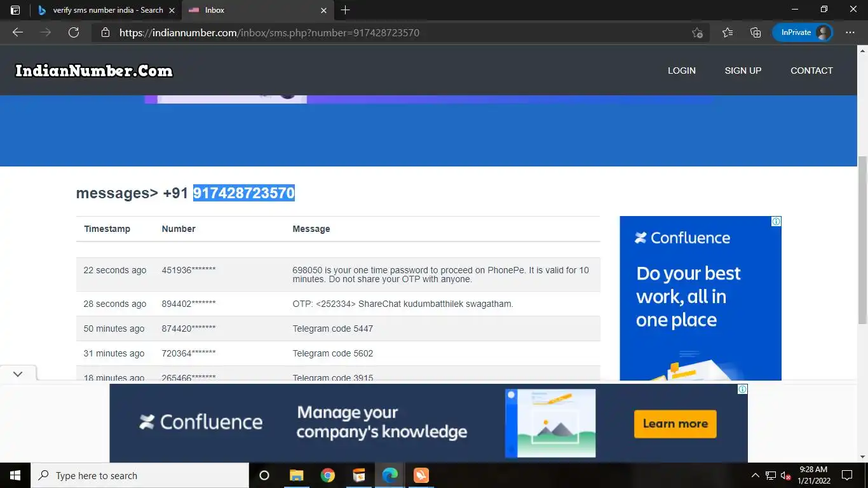This screenshot has width=868, height=488.
Task: Select the Inbox tab
Action: coord(257,10)
